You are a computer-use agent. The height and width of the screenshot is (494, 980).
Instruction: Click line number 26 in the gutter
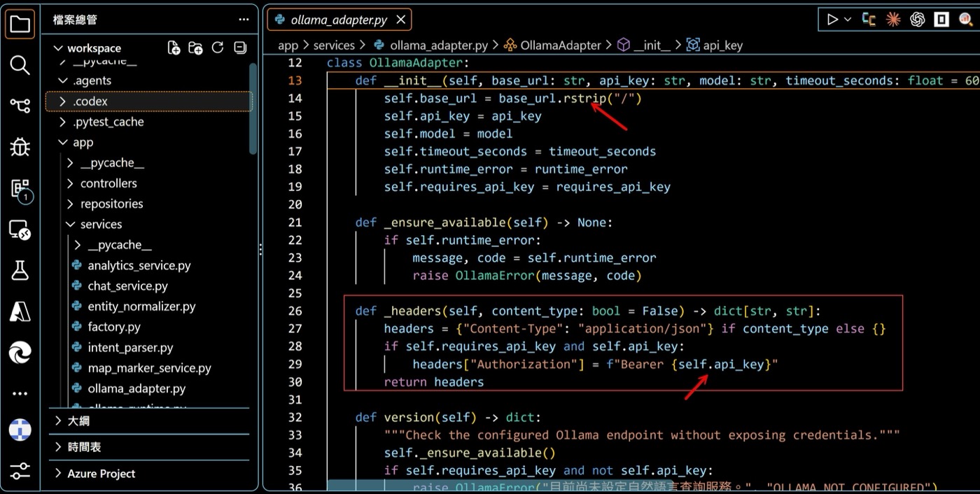pyautogui.click(x=295, y=311)
